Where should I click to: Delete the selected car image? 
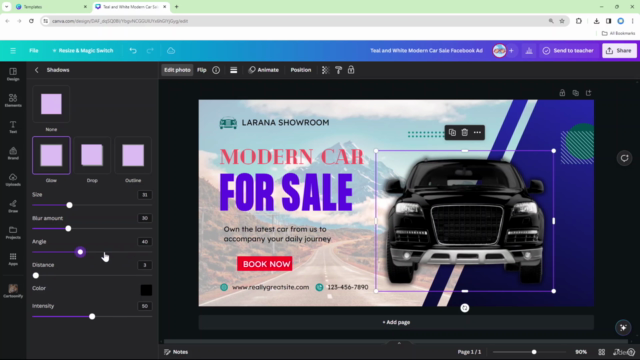464,132
